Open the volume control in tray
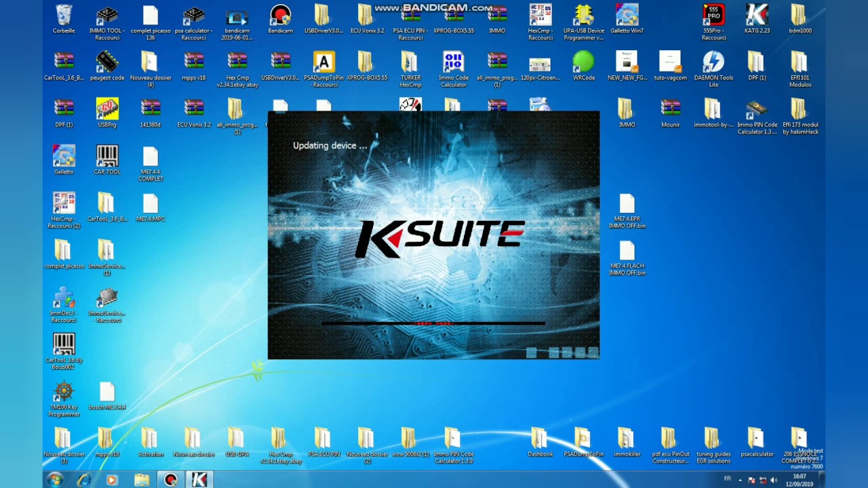The image size is (868, 488). [774, 480]
